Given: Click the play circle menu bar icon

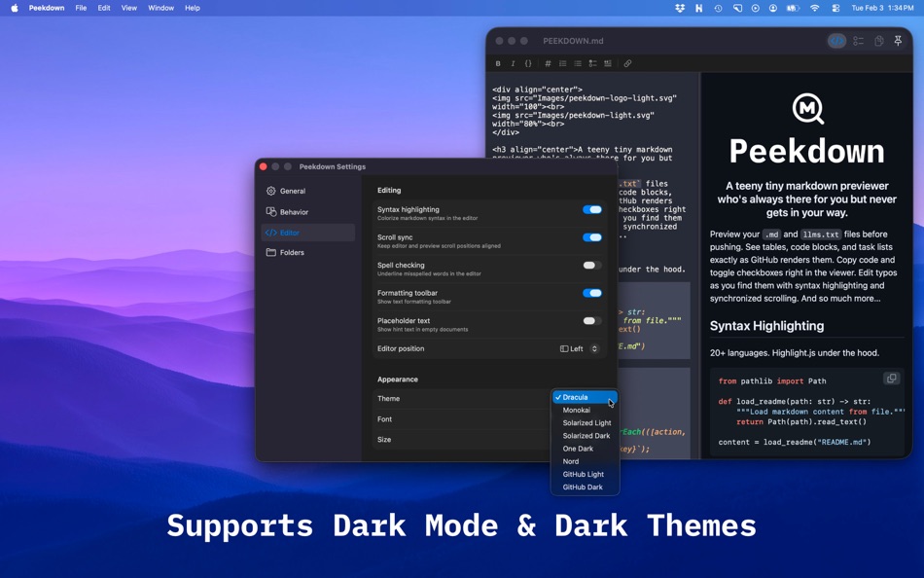Looking at the screenshot, I should click(756, 8).
